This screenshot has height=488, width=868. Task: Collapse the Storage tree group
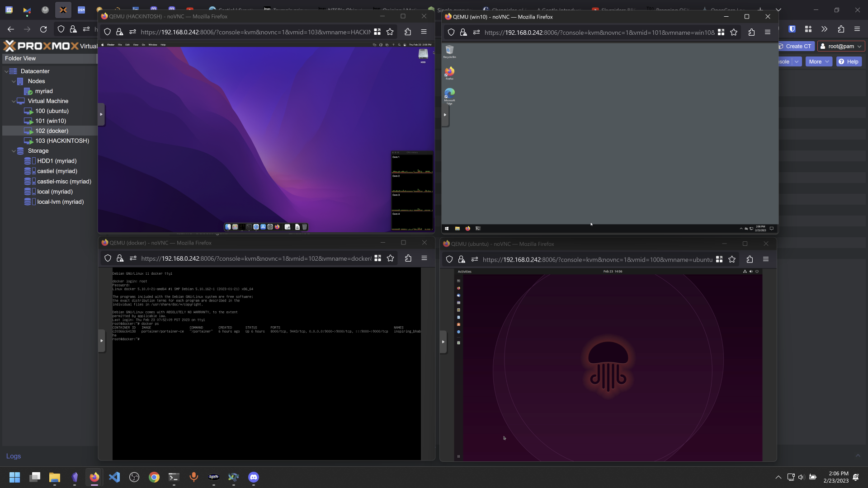(14, 151)
